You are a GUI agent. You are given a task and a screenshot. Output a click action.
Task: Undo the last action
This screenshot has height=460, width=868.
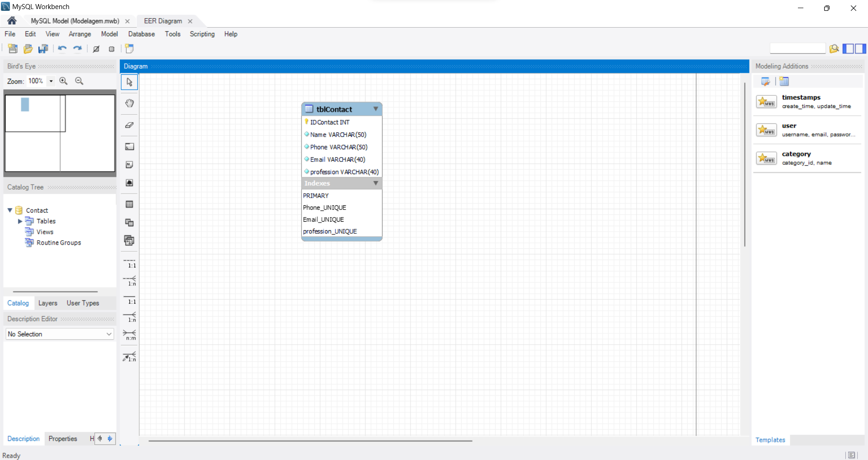[x=62, y=49]
